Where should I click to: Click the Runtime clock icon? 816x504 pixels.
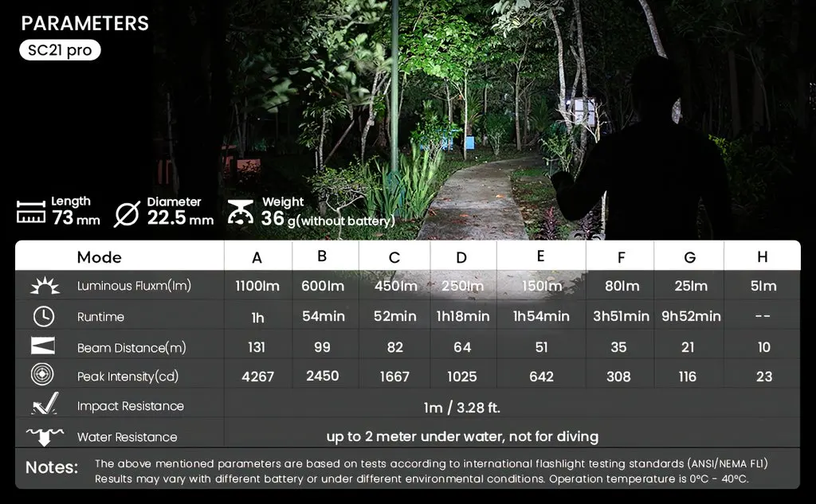pos(44,316)
